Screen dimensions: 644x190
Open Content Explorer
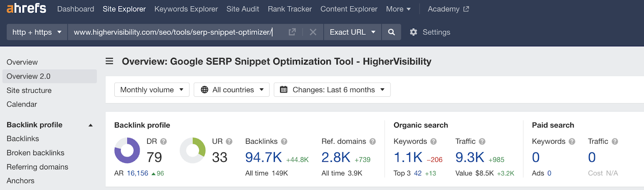click(349, 9)
